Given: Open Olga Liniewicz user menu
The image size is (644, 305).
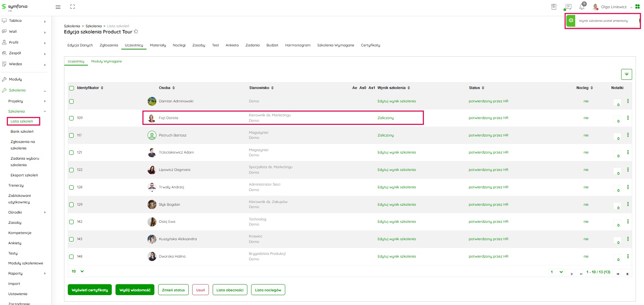Looking at the screenshot, I should [x=613, y=7].
